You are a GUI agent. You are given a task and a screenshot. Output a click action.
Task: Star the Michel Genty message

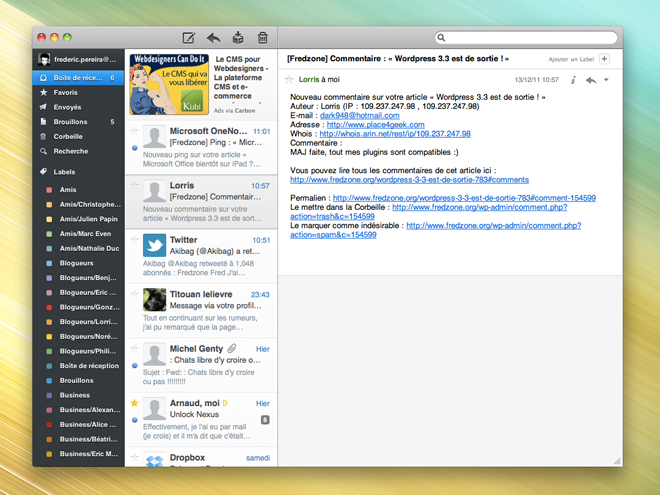(135, 348)
